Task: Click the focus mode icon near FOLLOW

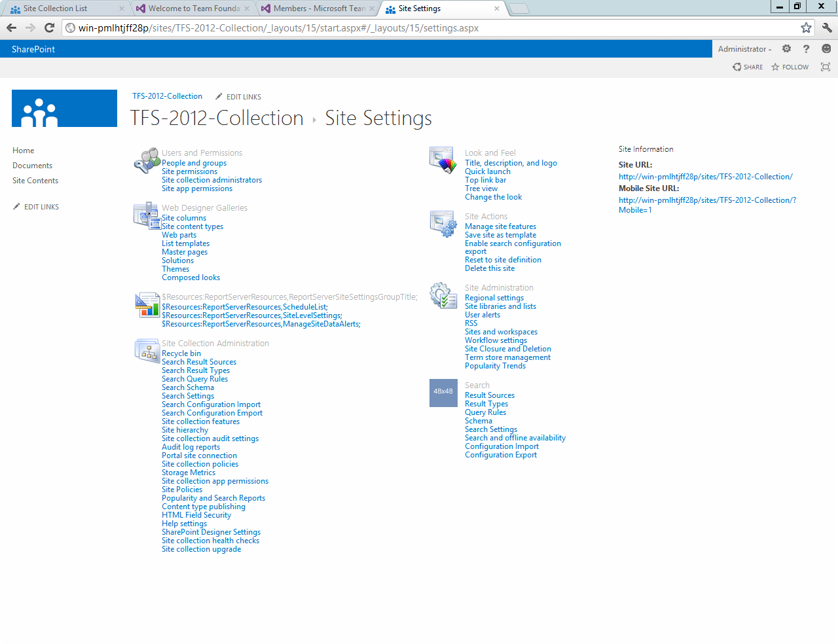Action: [825, 67]
